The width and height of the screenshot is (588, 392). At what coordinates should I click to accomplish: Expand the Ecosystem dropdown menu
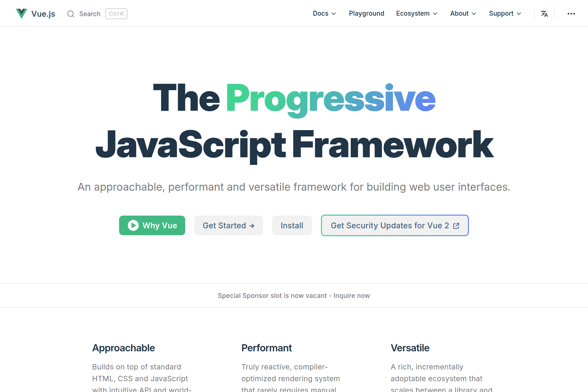click(x=417, y=13)
